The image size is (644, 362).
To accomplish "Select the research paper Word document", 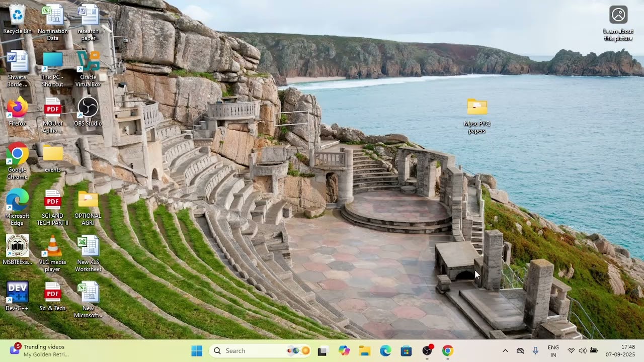I will pyautogui.click(x=88, y=23).
